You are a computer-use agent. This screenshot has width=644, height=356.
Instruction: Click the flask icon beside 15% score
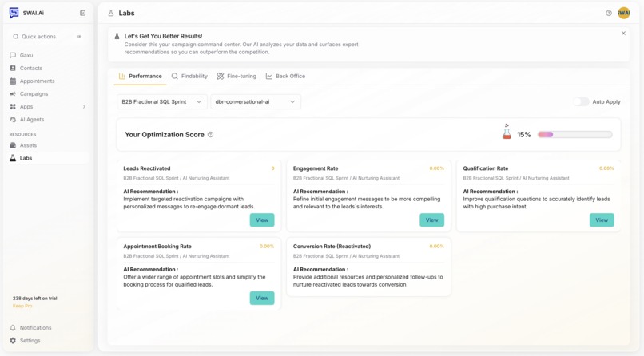point(507,132)
